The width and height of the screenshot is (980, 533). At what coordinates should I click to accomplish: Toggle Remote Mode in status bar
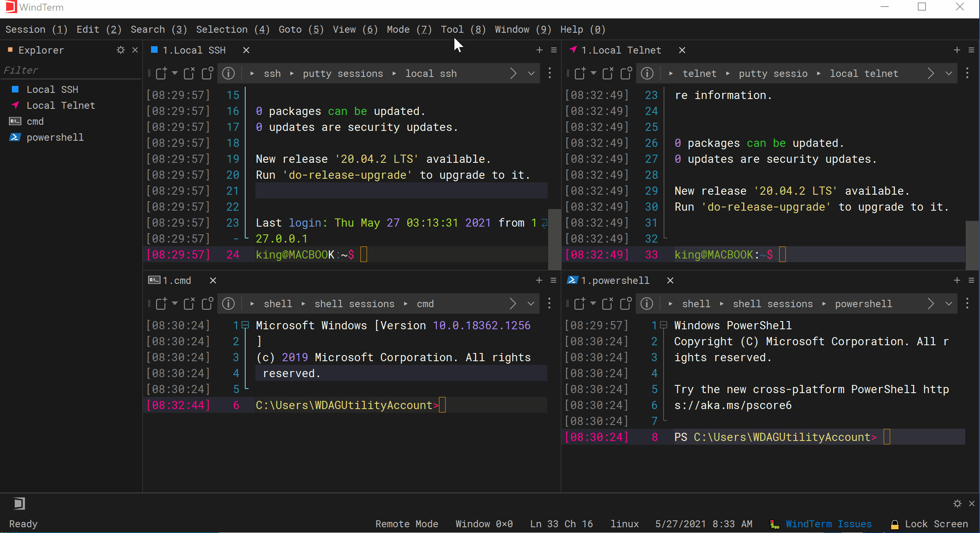[x=406, y=524]
